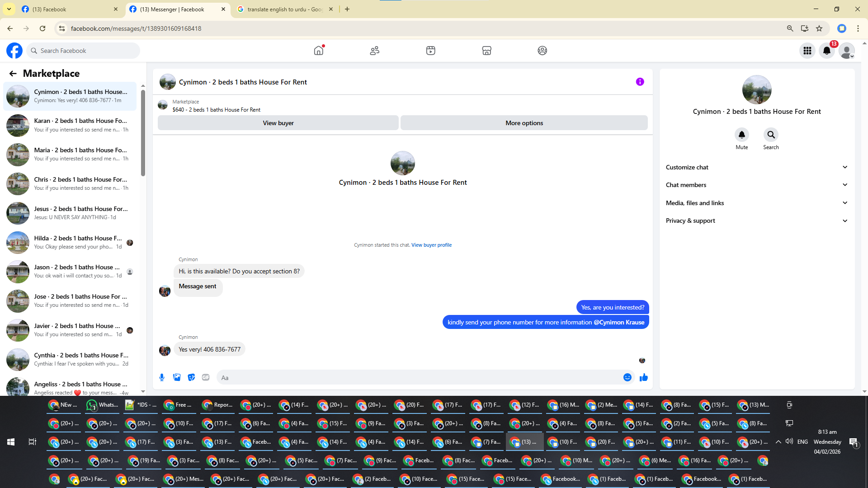Image resolution: width=868 pixels, height=488 pixels.
Task: Attach a photo using the image icon
Action: click(177, 377)
